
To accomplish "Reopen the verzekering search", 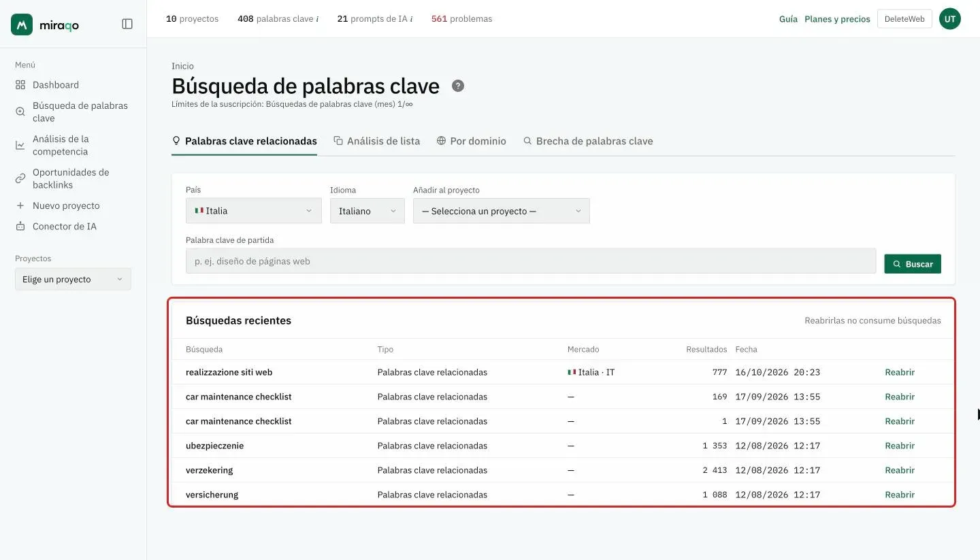I will [900, 470].
